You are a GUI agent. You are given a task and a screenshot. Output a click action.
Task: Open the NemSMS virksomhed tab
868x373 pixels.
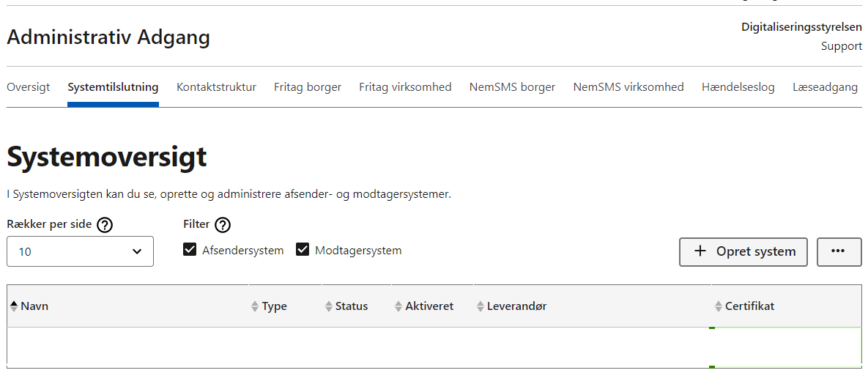click(x=628, y=87)
